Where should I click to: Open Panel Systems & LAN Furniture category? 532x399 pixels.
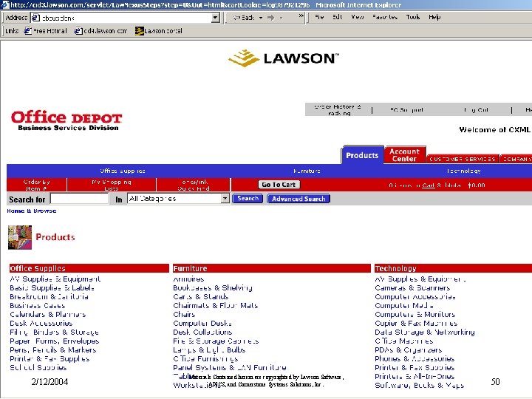(x=230, y=367)
